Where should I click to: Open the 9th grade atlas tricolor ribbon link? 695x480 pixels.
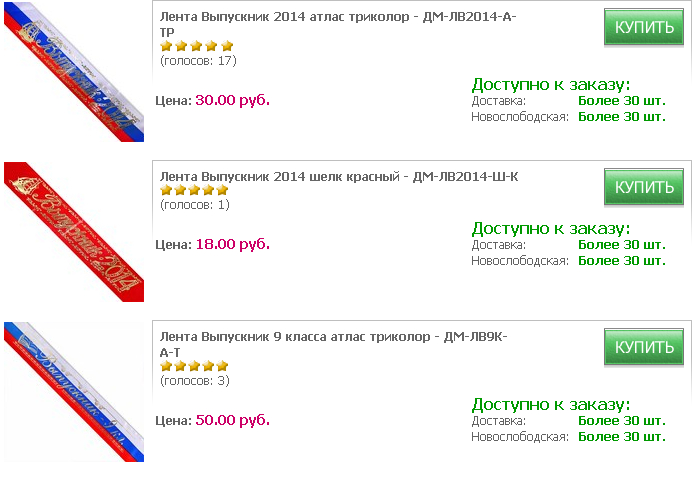tap(333, 337)
